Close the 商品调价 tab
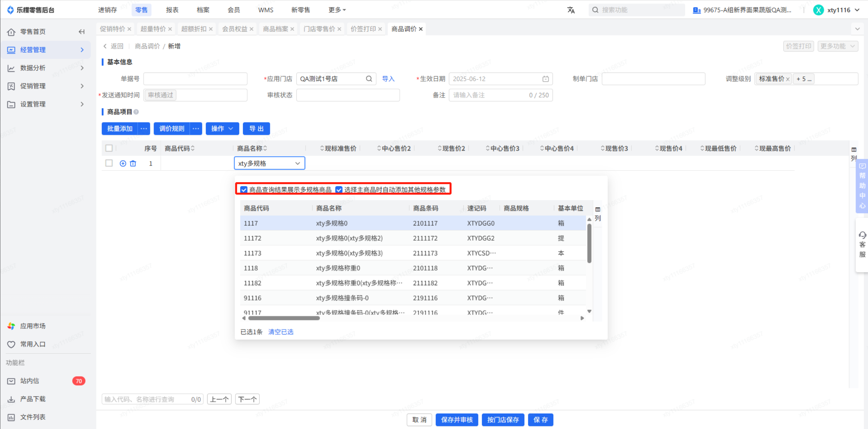The image size is (868, 429). (421, 29)
